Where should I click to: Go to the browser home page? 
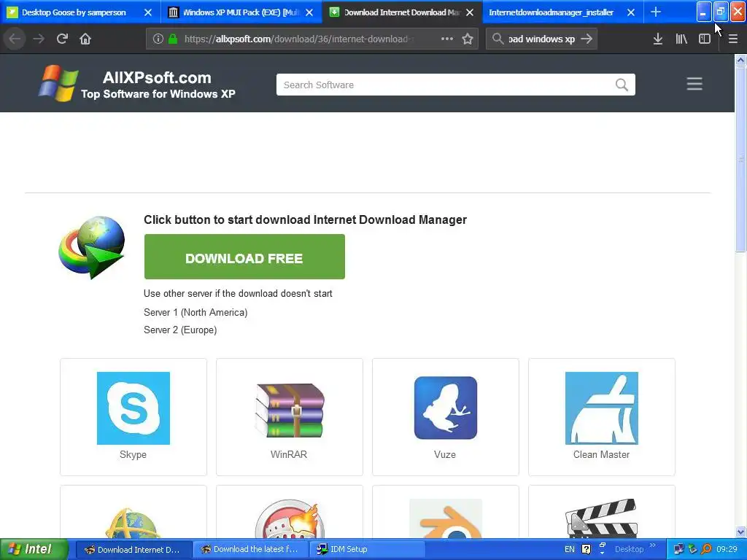[85, 39]
